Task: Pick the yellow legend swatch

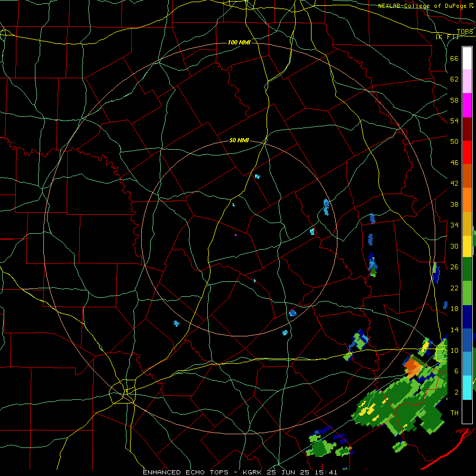Action: tap(467, 246)
